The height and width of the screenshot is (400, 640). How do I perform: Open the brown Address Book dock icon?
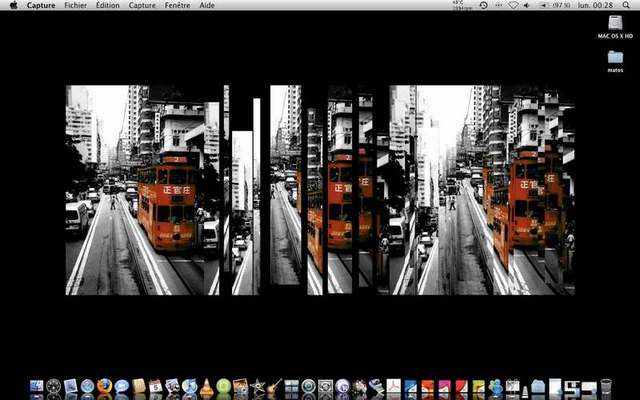pyautogui.click(x=139, y=386)
